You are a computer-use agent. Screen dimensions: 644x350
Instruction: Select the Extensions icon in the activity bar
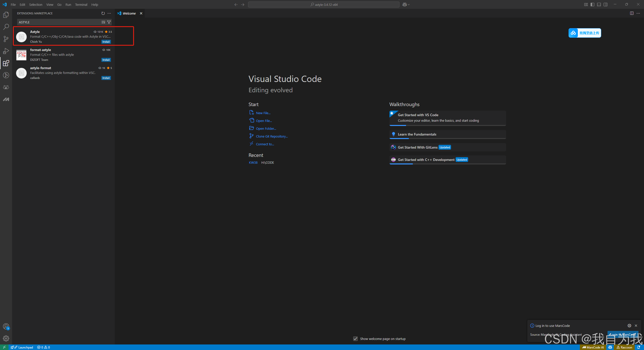pos(6,63)
